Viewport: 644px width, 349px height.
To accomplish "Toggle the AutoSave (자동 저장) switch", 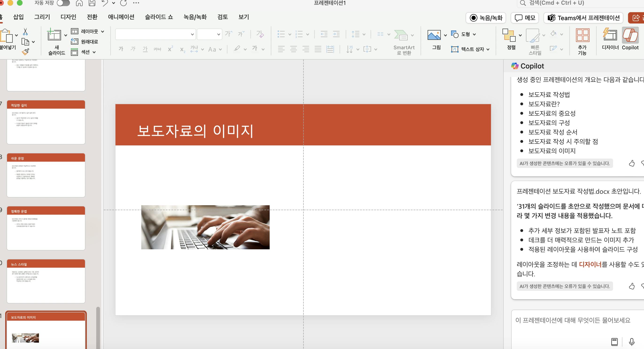I will click(x=63, y=3).
